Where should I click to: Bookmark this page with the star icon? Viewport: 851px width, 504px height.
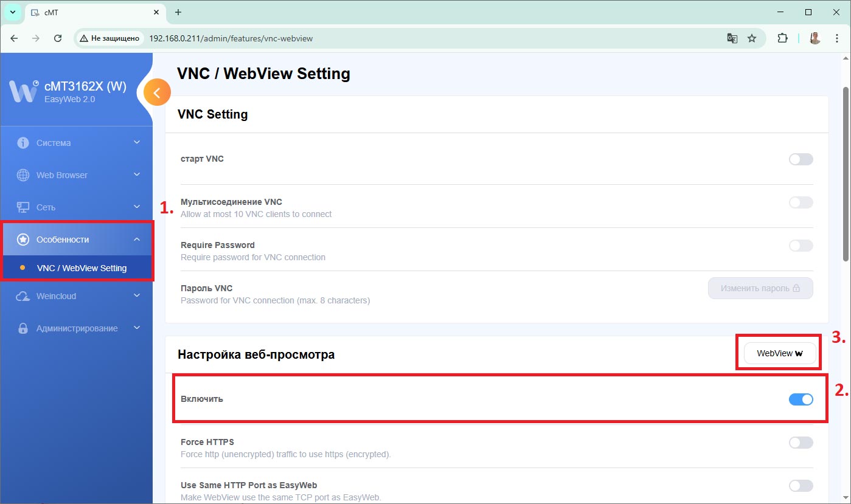(x=752, y=38)
